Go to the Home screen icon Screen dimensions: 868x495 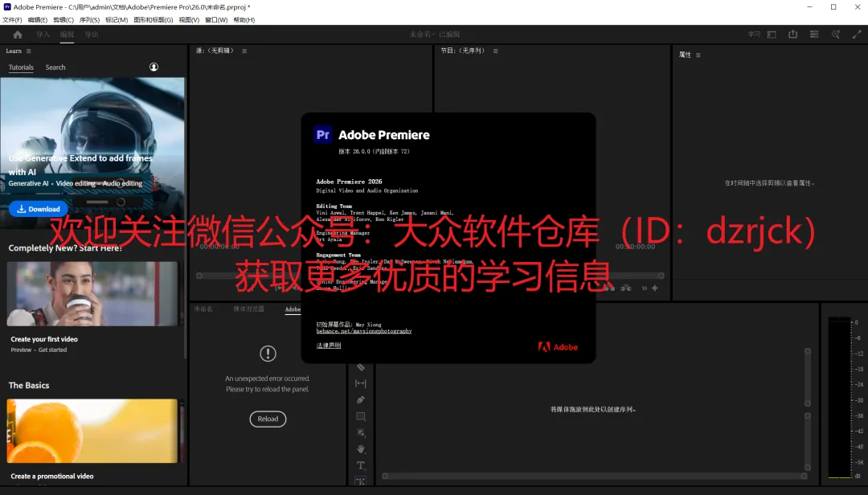coord(18,35)
